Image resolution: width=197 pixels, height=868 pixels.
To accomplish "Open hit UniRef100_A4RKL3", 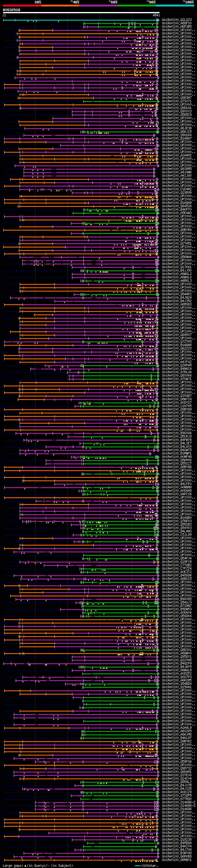I will coord(177,281).
